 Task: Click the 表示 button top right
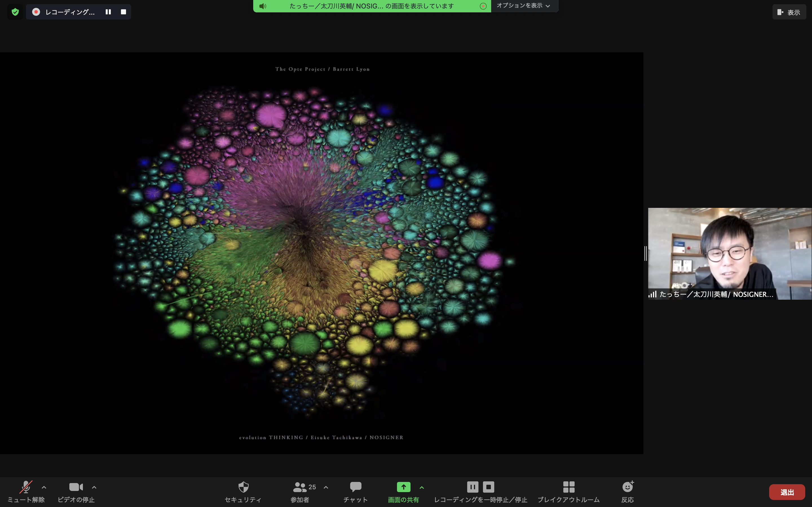789,12
